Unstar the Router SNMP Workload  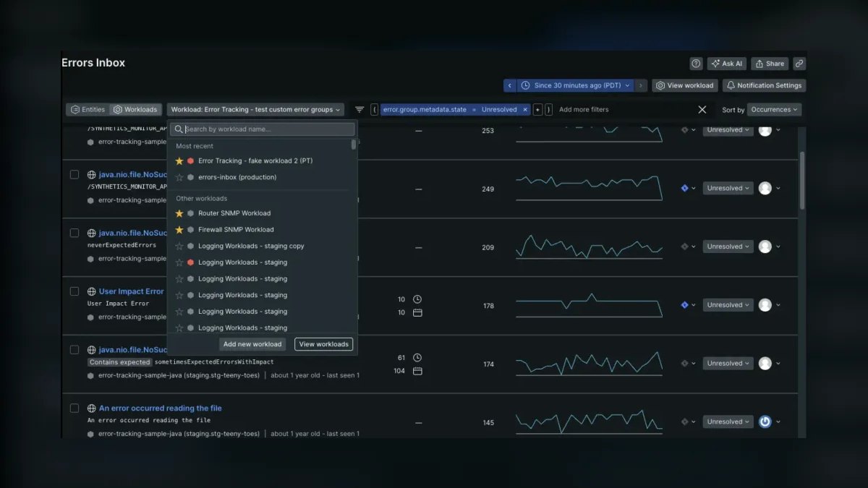point(179,213)
